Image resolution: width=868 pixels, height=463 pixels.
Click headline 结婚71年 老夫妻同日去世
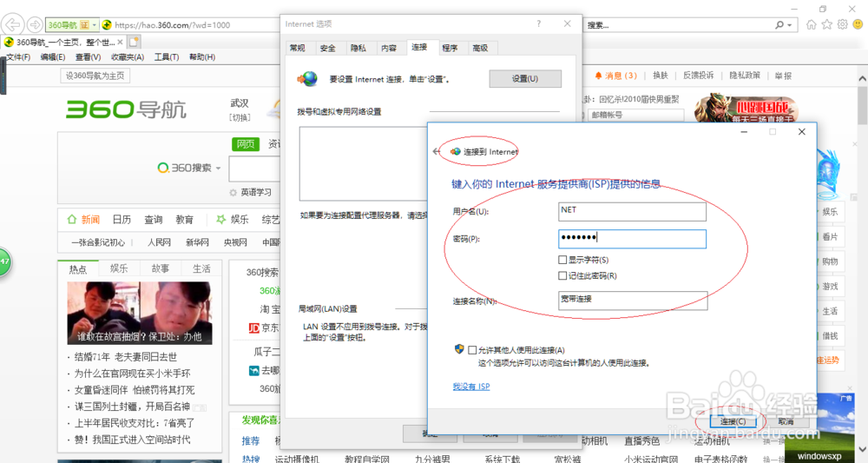[126, 357]
